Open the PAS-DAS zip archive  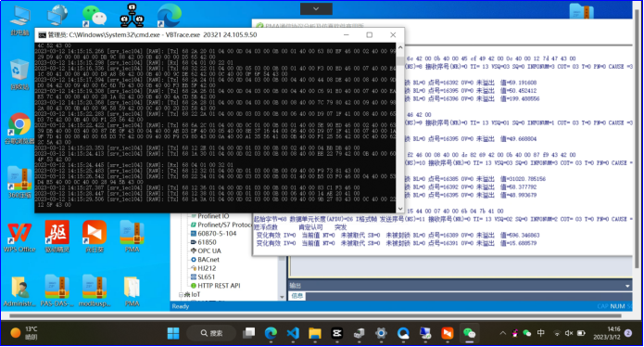[x=57, y=291]
